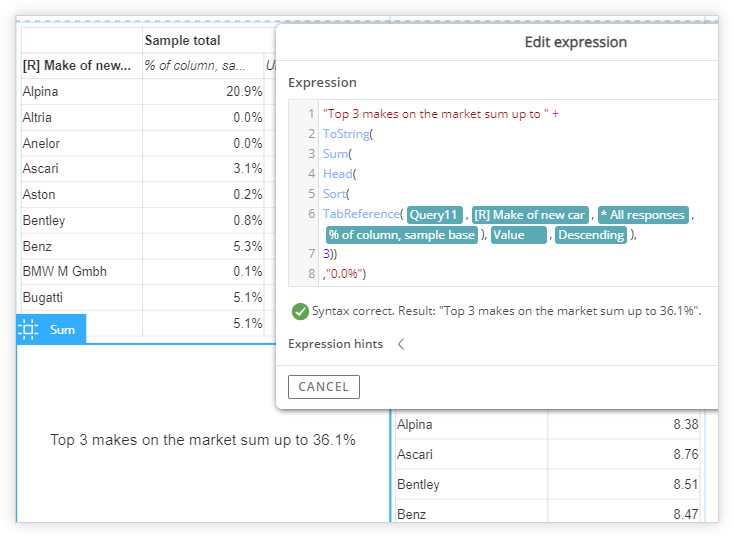The image size is (734, 538).
Task: Click the Sample total column header
Action: [x=182, y=41]
